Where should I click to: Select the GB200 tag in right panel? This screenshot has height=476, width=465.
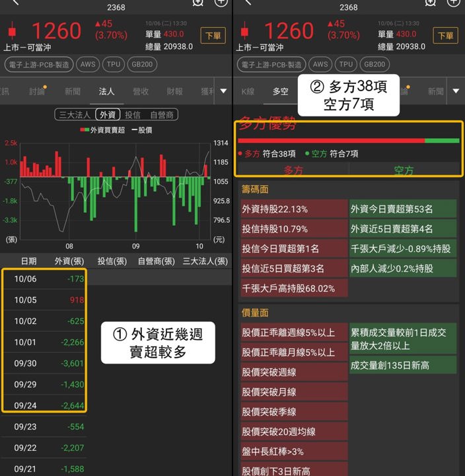pos(375,64)
